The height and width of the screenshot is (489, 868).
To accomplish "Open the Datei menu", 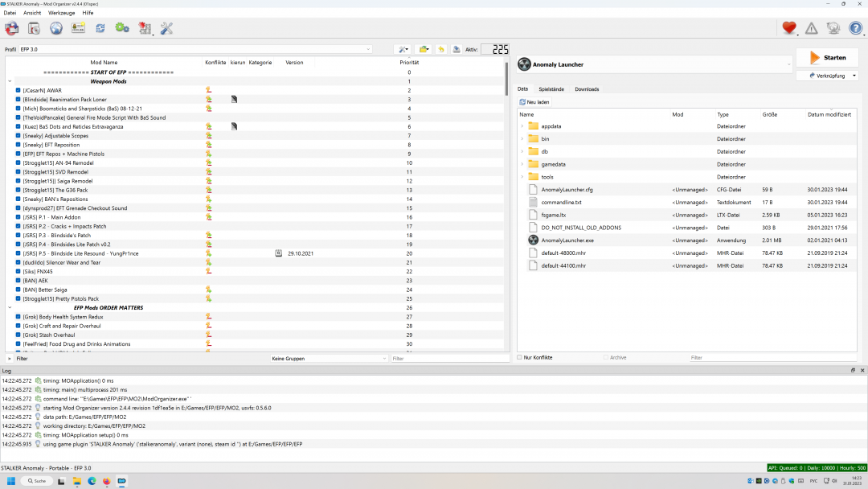I will click(x=10, y=13).
